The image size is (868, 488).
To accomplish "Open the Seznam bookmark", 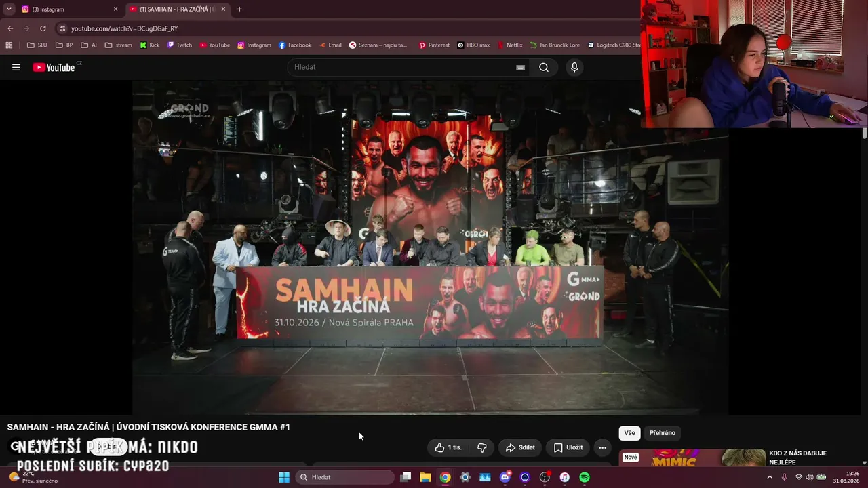I will coord(378,45).
